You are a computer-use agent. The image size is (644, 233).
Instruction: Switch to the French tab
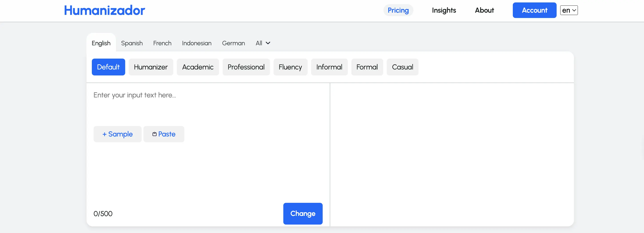[x=162, y=43]
